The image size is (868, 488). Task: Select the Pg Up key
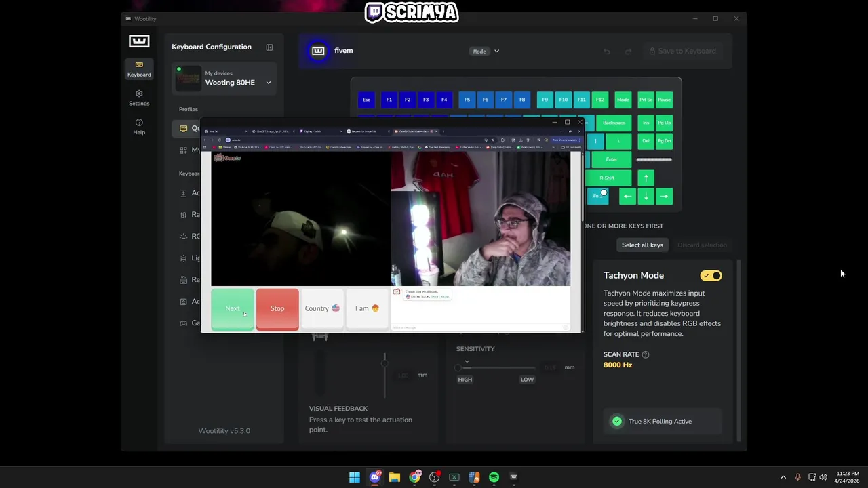coord(665,123)
